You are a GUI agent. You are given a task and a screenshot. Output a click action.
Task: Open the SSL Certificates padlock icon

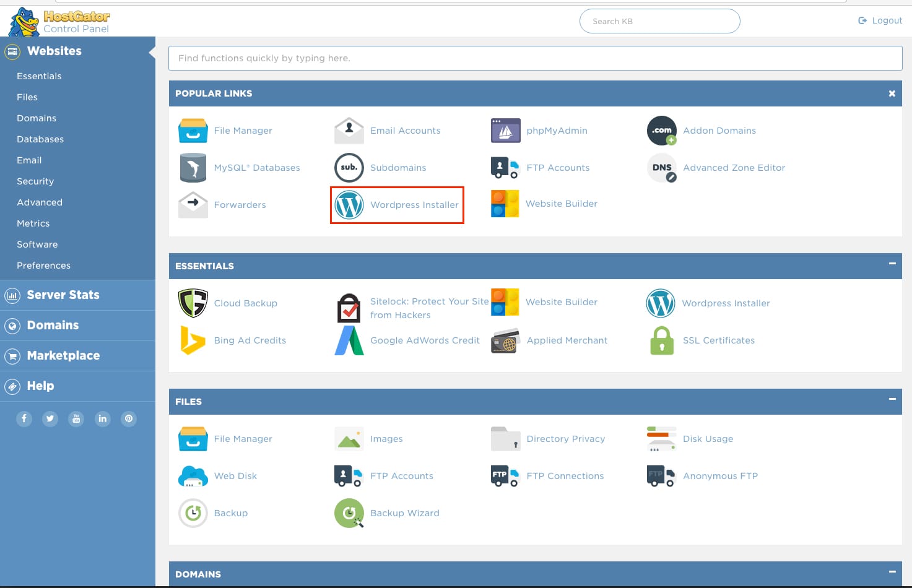point(662,340)
